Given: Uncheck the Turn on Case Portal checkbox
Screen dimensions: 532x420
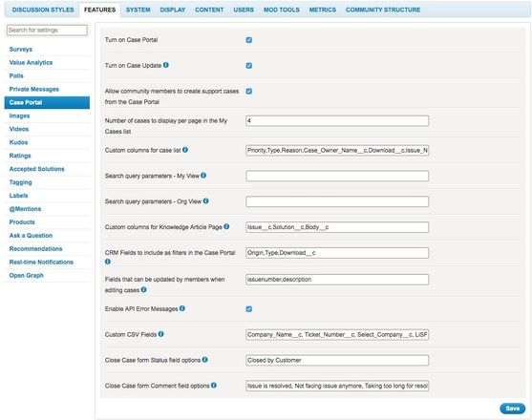Looking at the screenshot, I should (249, 40).
